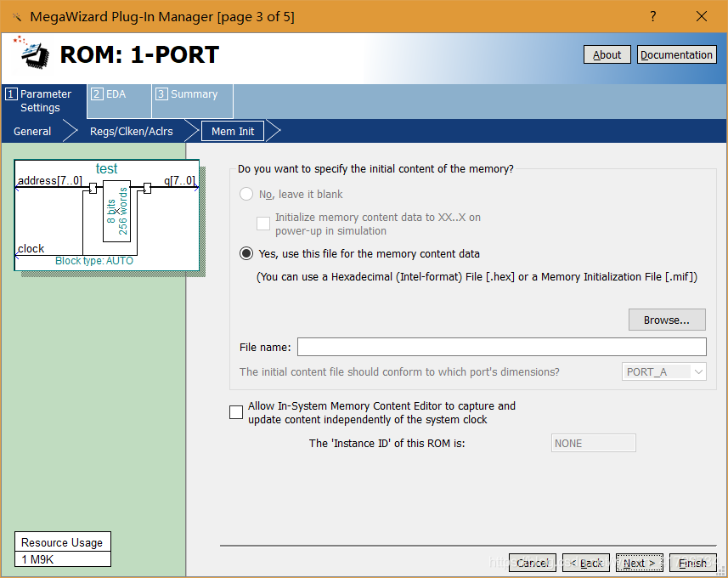Click the 'Block type: AUTO' label
The image size is (728, 578).
coord(94,261)
